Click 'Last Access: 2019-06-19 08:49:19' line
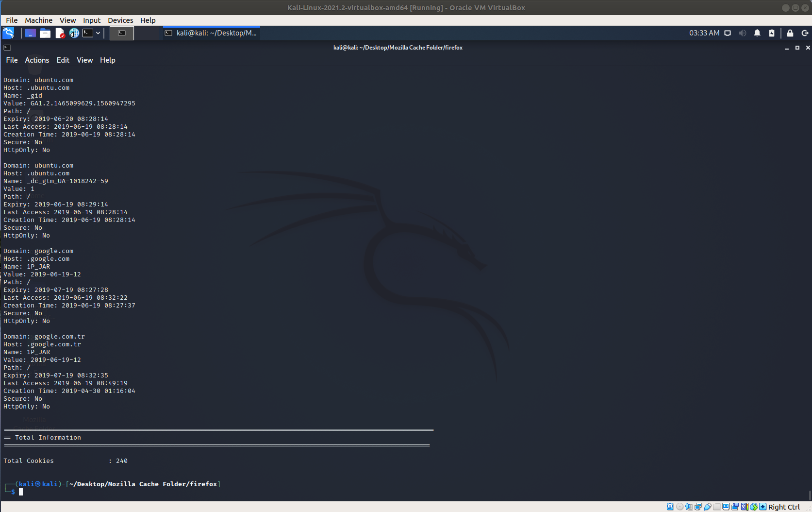This screenshot has height=512, width=812. (66, 383)
